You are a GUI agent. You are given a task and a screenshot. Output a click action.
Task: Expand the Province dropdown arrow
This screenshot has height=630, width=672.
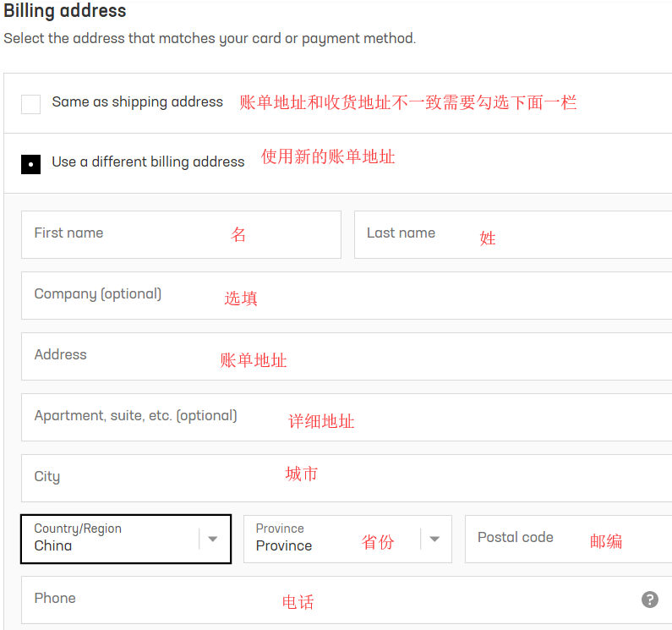[x=434, y=539]
